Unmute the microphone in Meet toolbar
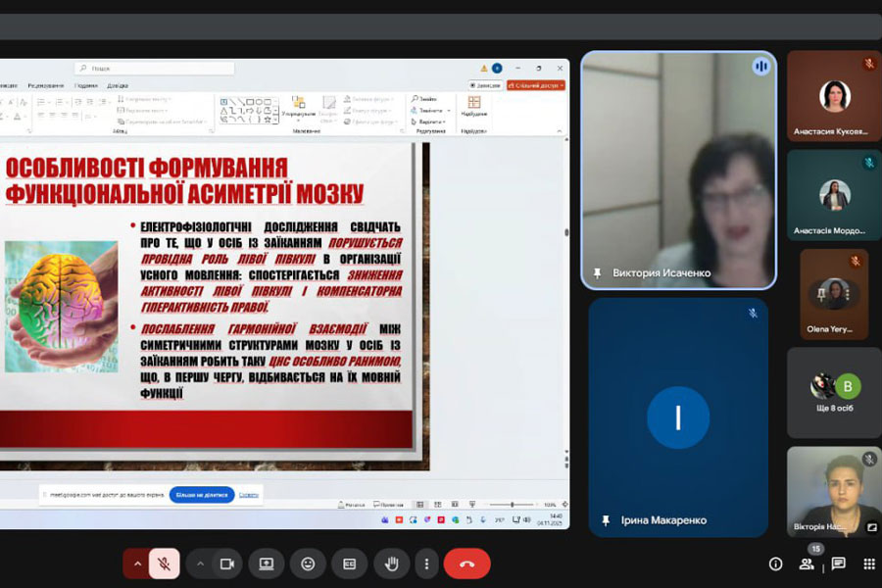The width and height of the screenshot is (882, 588). [x=165, y=563]
